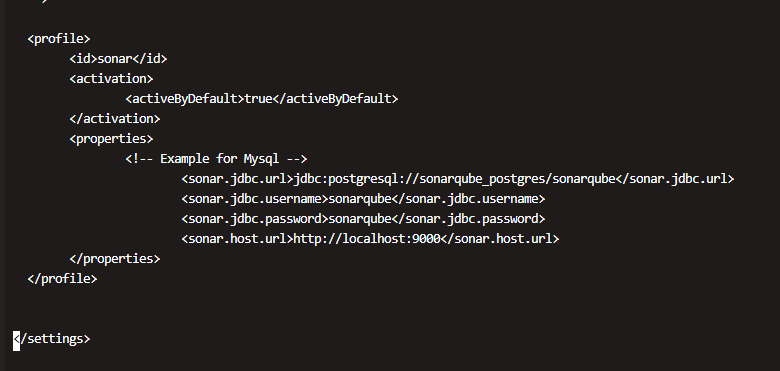This screenshot has height=371, width=780.
Task: Click the closing settings tag
Action: click(x=52, y=339)
